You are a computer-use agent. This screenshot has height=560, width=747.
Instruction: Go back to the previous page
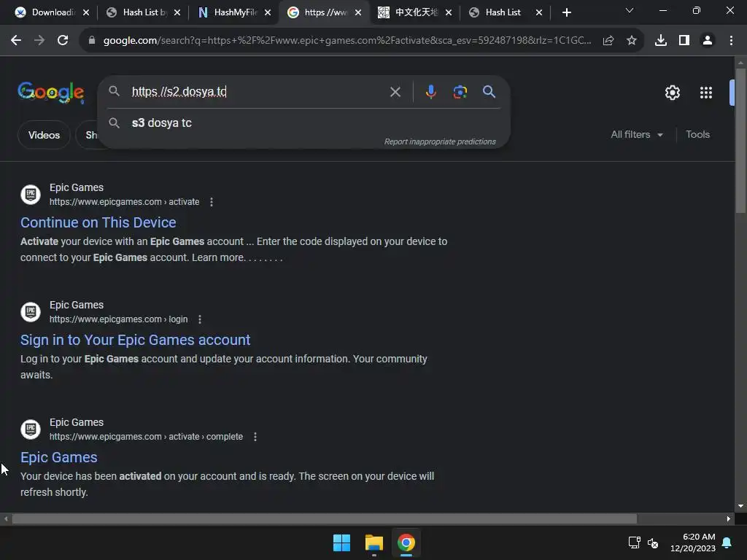16,41
